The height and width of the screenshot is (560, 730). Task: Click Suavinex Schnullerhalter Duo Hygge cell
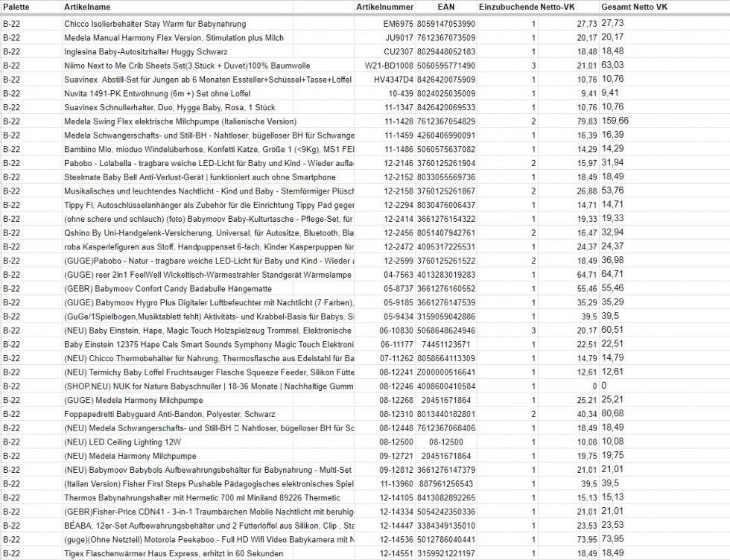[x=170, y=107]
